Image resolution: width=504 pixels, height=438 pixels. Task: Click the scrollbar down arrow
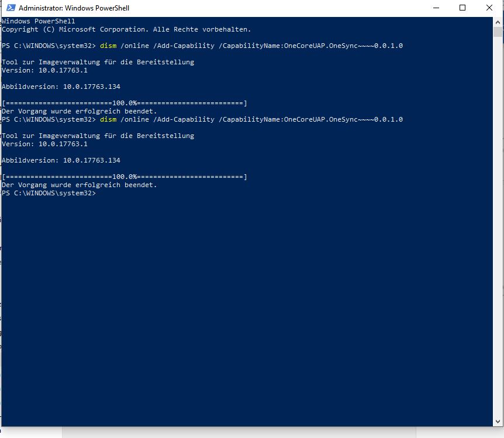point(498,421)
